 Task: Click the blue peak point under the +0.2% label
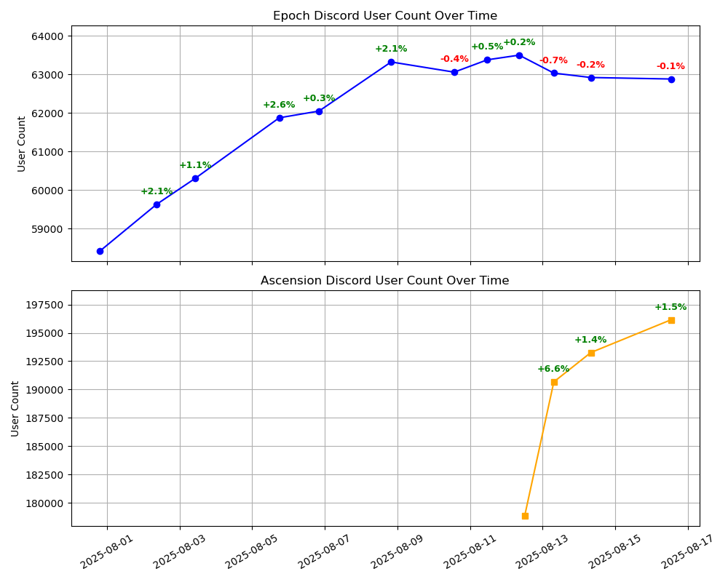(520, 56)
